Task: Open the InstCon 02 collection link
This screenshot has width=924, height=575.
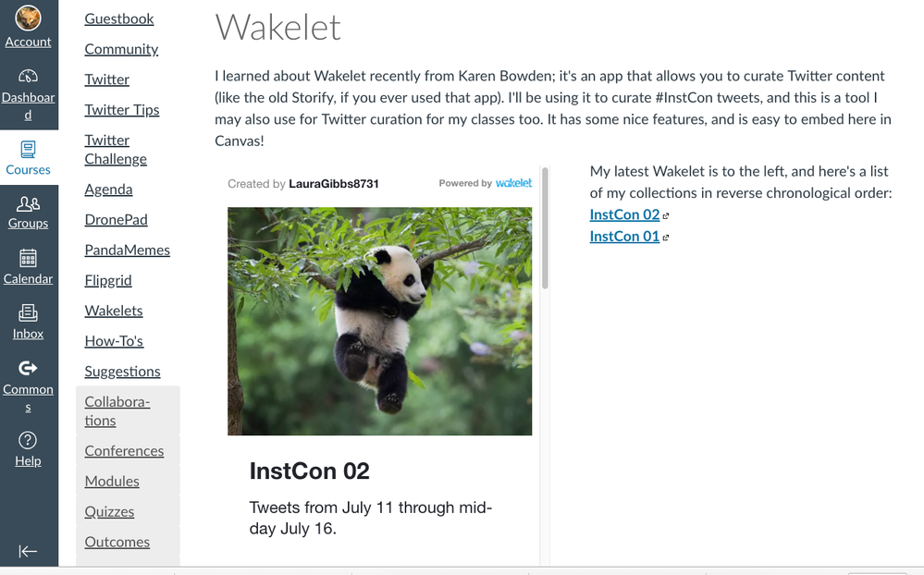Action: point(622,214)
